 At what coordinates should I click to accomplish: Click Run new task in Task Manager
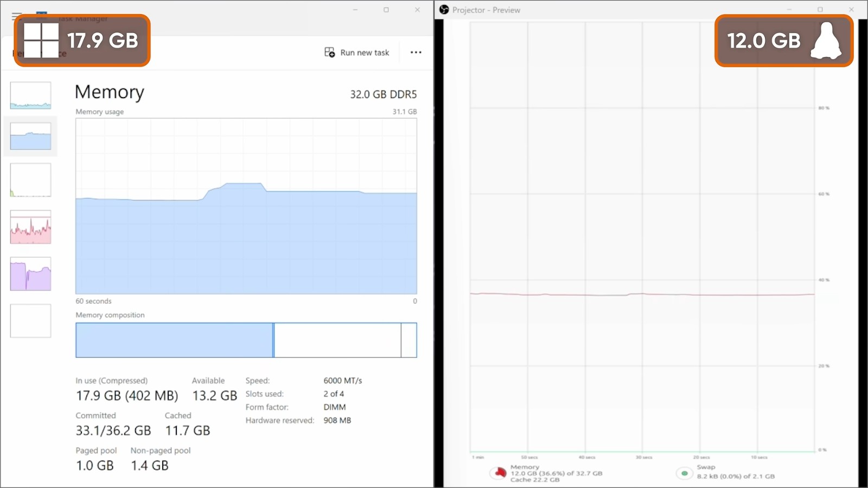click(x=356, y=53)
